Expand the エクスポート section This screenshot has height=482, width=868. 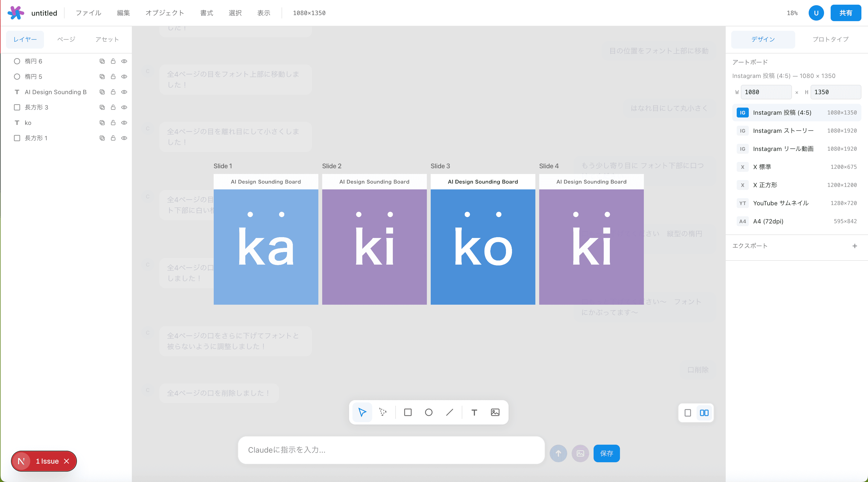point(855,246)
